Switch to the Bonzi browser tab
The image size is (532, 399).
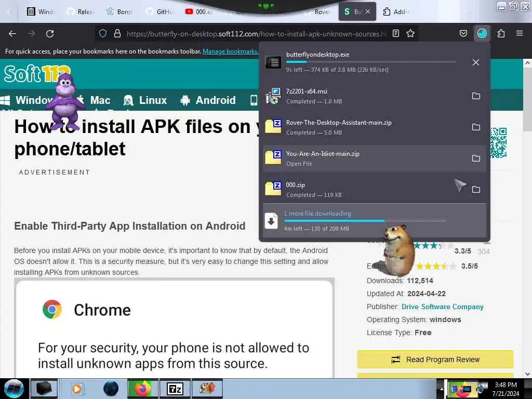120,11
